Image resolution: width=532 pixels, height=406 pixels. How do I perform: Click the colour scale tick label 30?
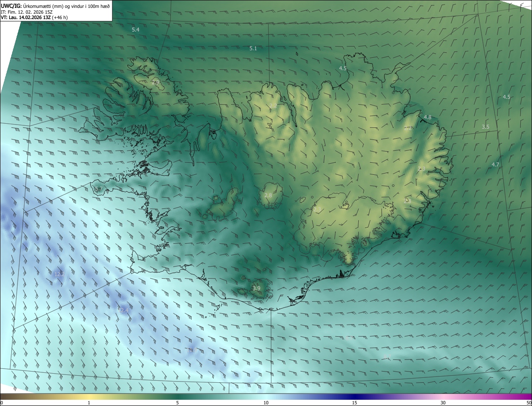[x=443, y=403]
